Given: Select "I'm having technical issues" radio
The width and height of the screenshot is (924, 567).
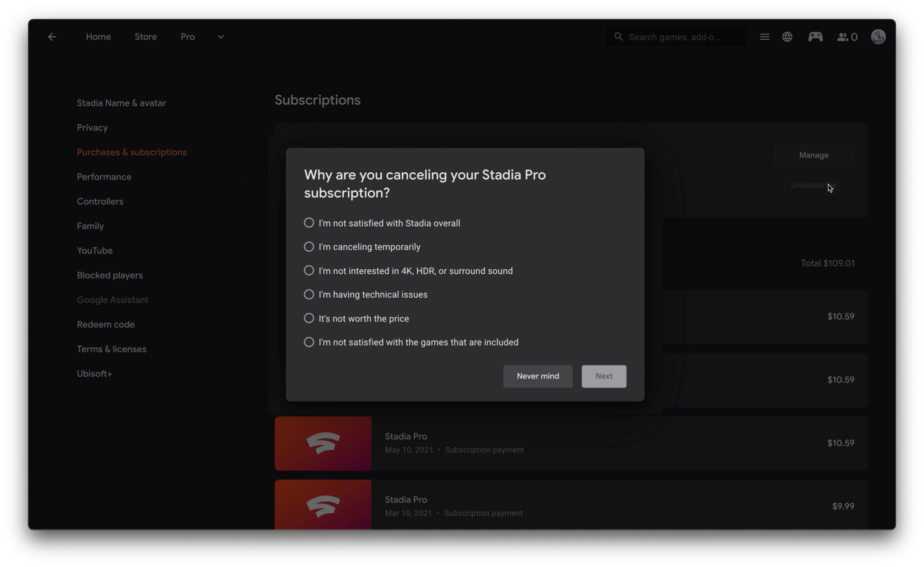Looking at the screenshot, I should pos(366,295).
